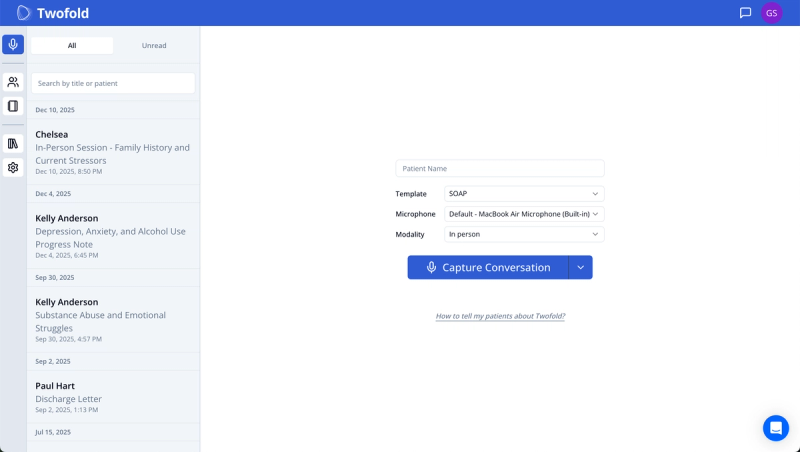
Task: Switch to the Unread tab
Action: coord(154,45)
